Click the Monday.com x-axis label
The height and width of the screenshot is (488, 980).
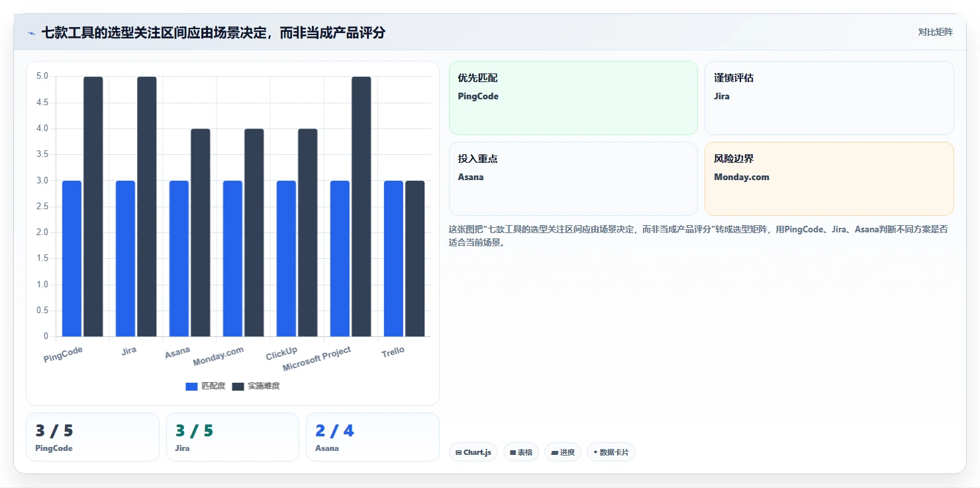(219, 356)
